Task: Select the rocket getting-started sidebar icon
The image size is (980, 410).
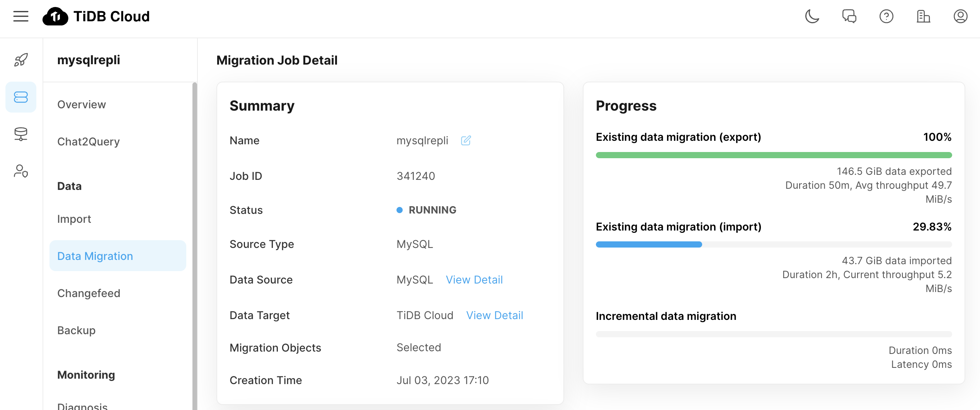Action: [21, 60]
